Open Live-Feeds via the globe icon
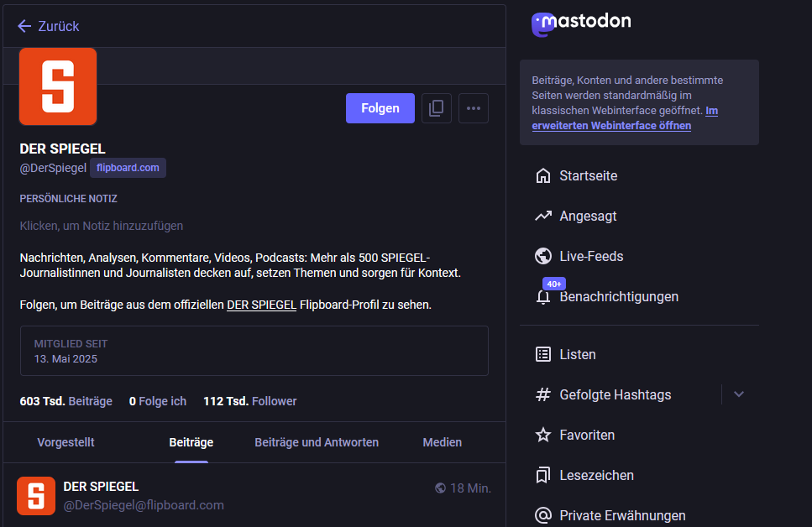812x527 pixels. click(543, 257)
